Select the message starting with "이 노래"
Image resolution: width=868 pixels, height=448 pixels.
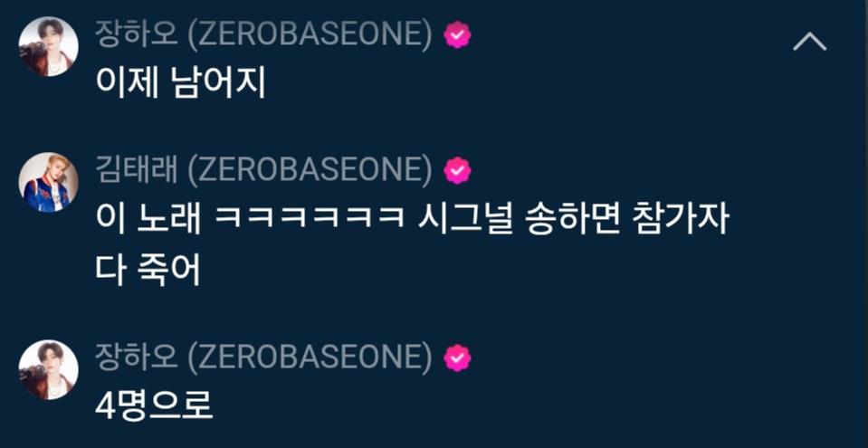click(411, 243)
